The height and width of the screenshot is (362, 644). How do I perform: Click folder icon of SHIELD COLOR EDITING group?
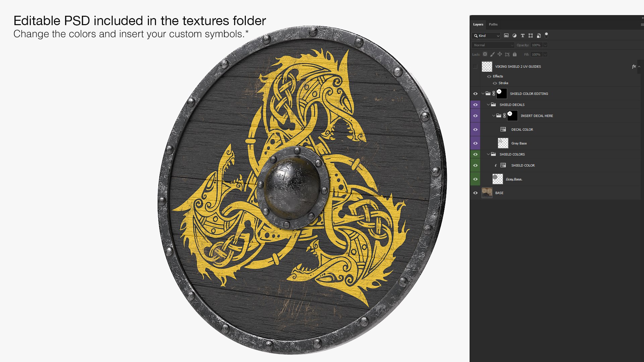click(488, 94)
